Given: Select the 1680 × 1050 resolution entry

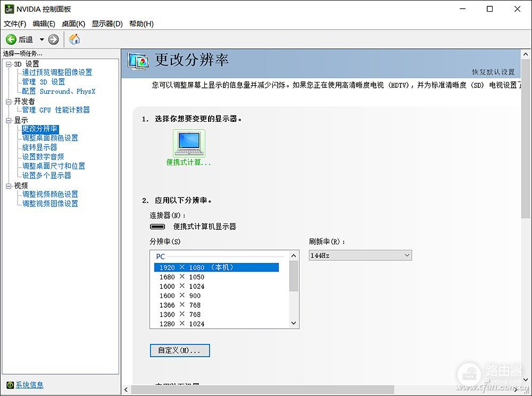Looking at the screenshot, I should (182, 277).
